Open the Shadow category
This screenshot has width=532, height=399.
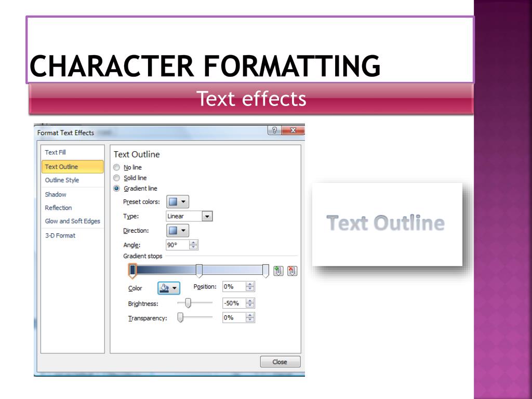pyautogui.click(x=73, y=194)
